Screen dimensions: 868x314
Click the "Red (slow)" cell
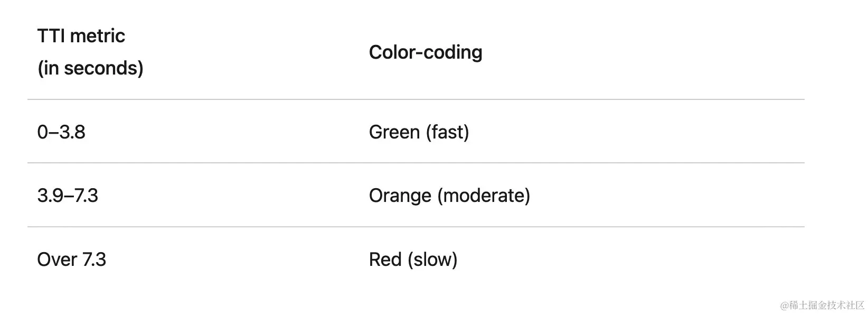pos(413,260)
